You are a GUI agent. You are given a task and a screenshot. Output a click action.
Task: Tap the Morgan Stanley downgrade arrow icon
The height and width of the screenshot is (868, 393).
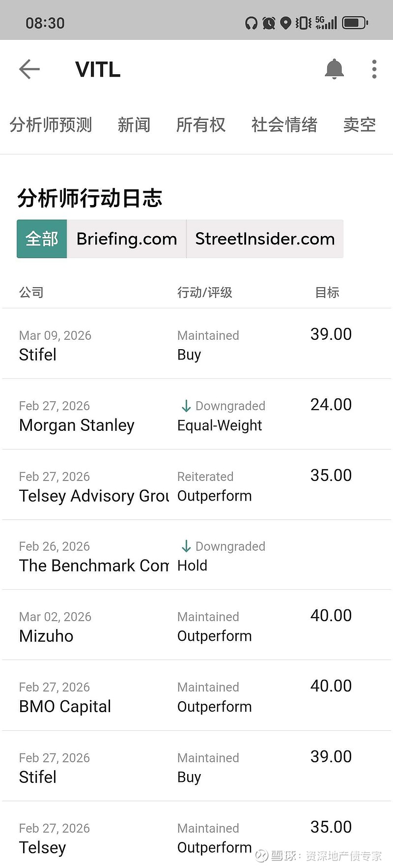coord(186,406)
